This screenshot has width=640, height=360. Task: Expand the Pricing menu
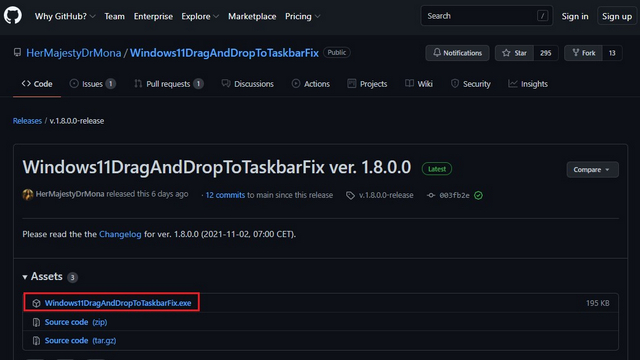coord(302,16)
